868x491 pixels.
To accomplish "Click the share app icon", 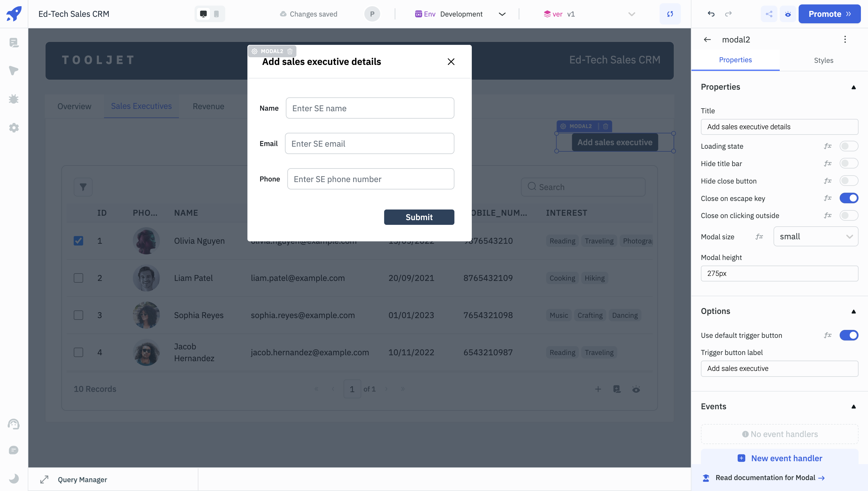I will [769, 14].
